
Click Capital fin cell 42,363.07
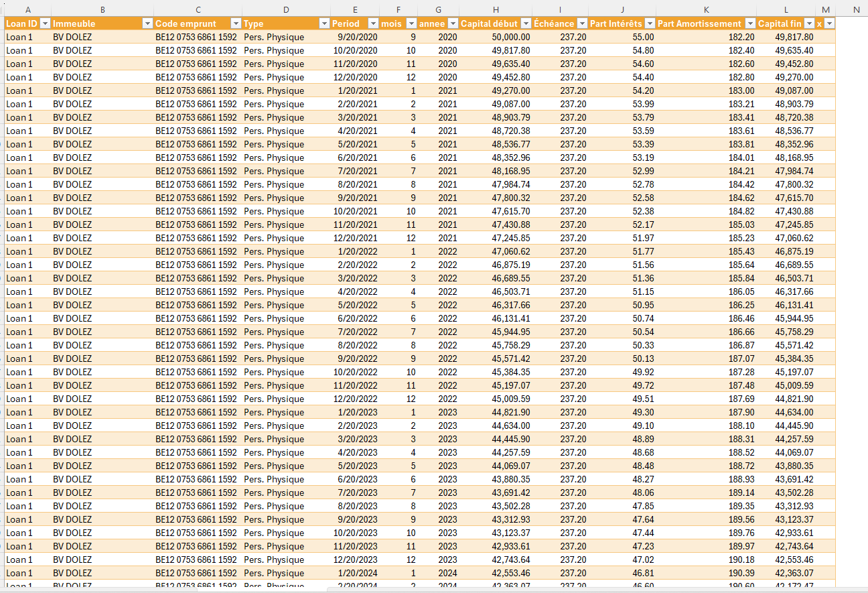pyautogui.click(x=786, y=573)
